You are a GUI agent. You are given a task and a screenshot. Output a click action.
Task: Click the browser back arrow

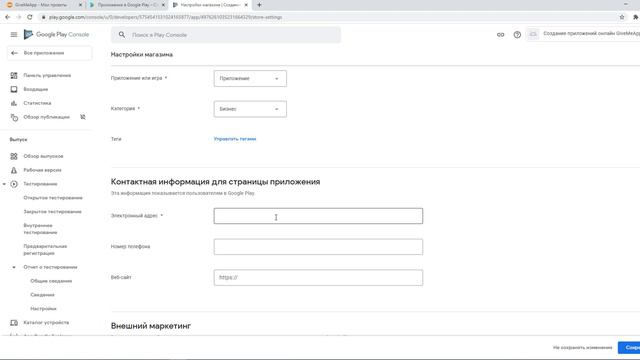coord(8,17)
